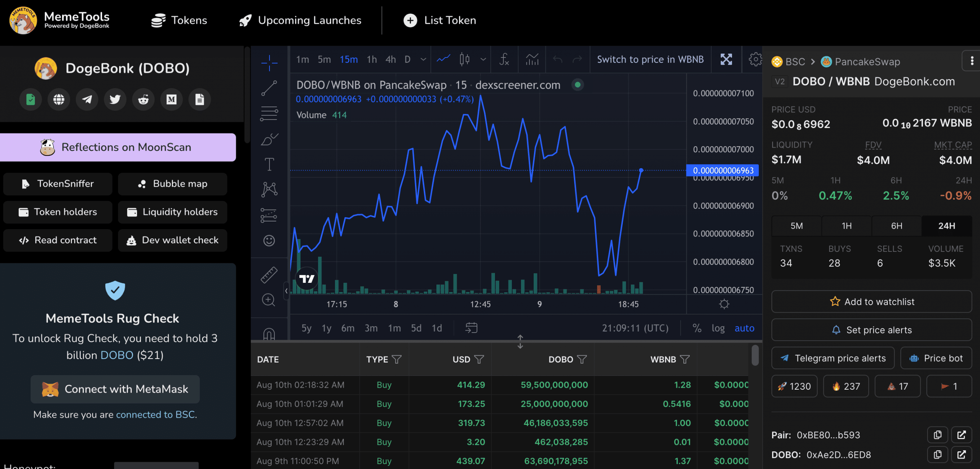The width and height of the screenshot is (980, 469).
Task: Switch chart to 1h interval
Action: pos(372,59)
